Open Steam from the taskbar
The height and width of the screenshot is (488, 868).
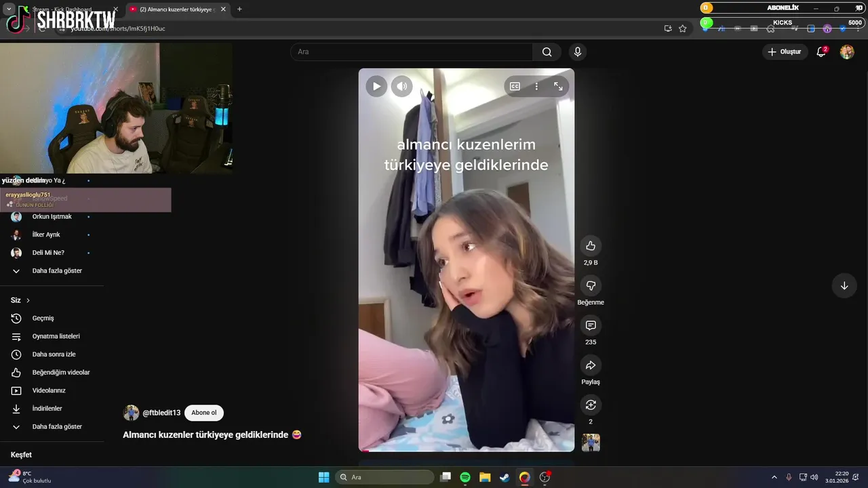click(x=505, y=477)
